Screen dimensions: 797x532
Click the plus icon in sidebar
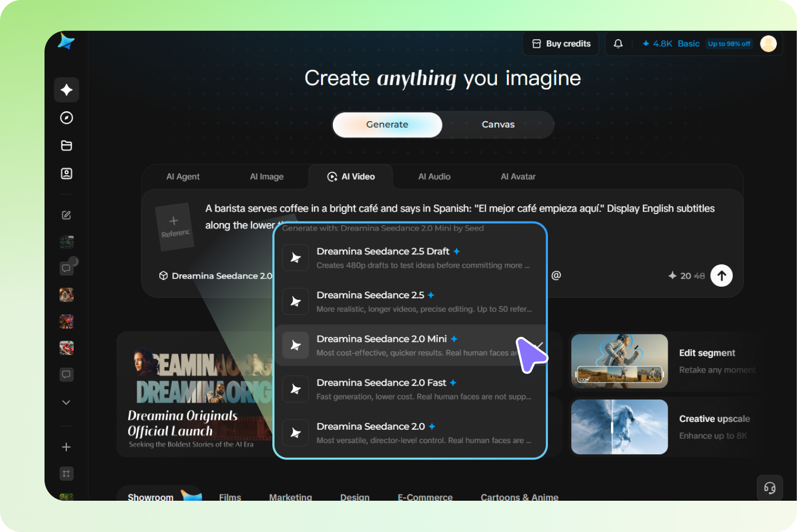(66, 447)
